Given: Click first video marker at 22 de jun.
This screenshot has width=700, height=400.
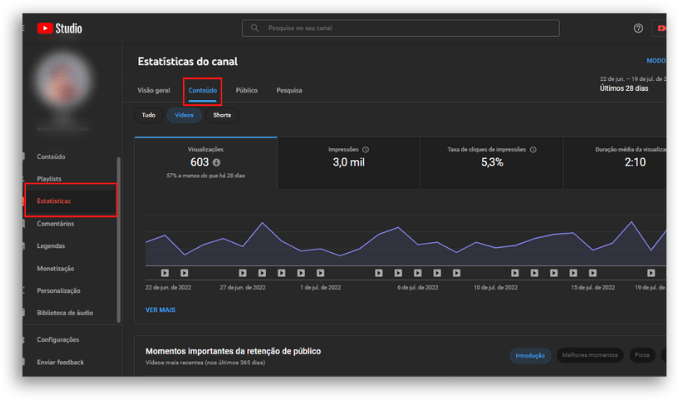Looking at the screenshot, I should pyautogui.click(x=165, y=273).
